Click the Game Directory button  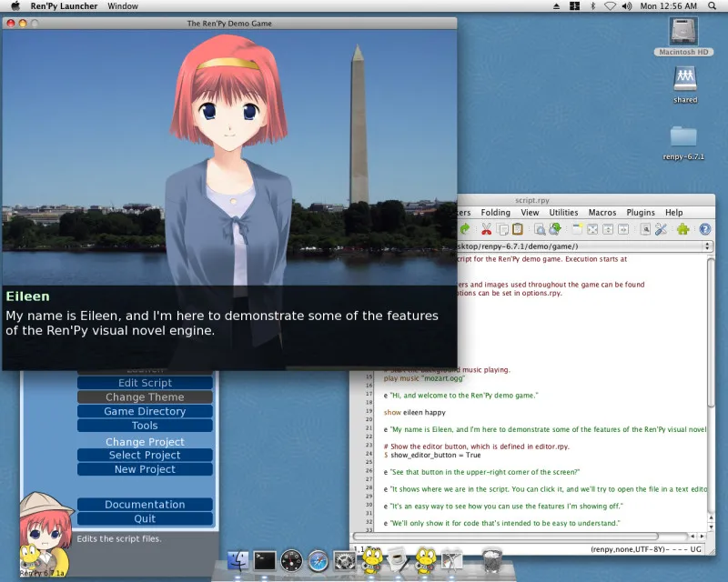click(145, 411)
